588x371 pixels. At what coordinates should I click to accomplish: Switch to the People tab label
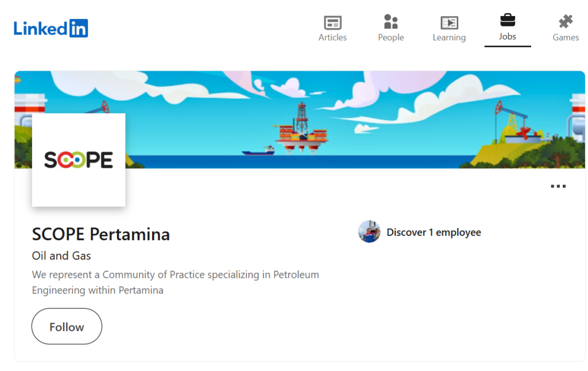pyautogui.click(x=390, y=37)
